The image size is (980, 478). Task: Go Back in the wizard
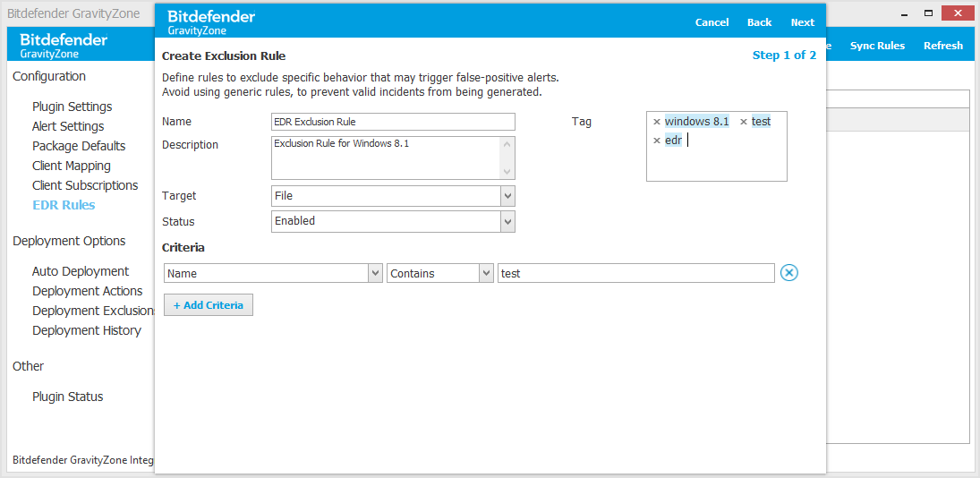coord(759,22)
